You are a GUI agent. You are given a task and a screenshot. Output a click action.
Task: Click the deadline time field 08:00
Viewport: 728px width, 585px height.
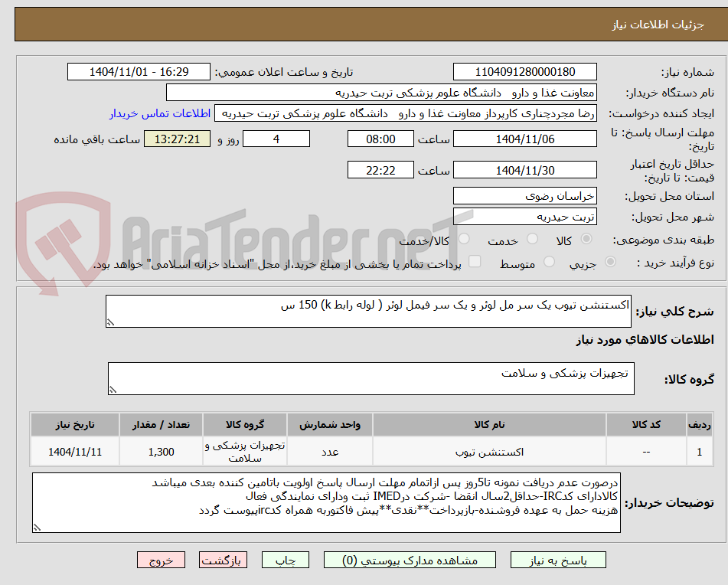(380, 139)
